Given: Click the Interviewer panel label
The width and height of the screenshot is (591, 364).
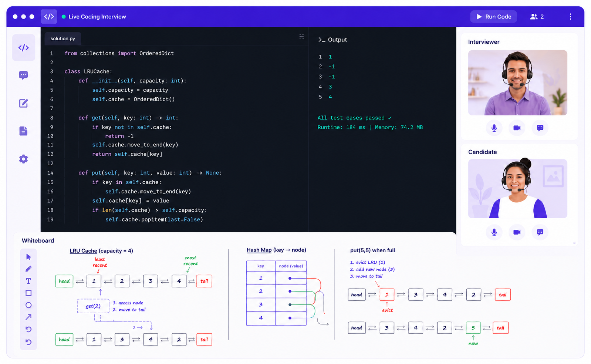Looking at the screenshot, I should [484, 42].
